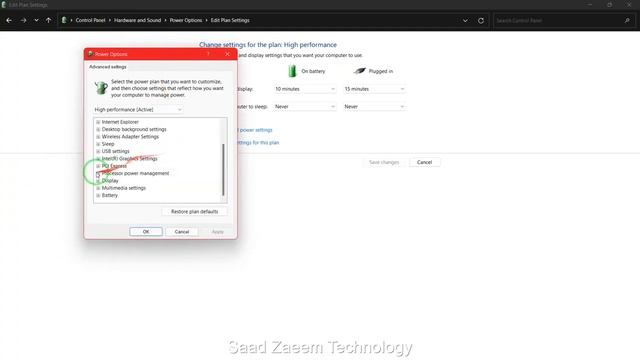Image resolution: width=640 pixels, height=360 pixels.
Task: Expand the Multimedia settings node
Action: (98, 188)
